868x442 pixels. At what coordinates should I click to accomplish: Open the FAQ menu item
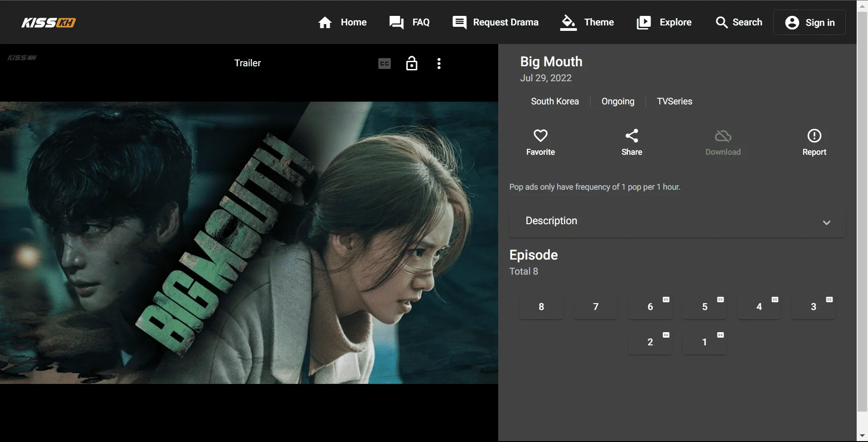coord(421,22)
